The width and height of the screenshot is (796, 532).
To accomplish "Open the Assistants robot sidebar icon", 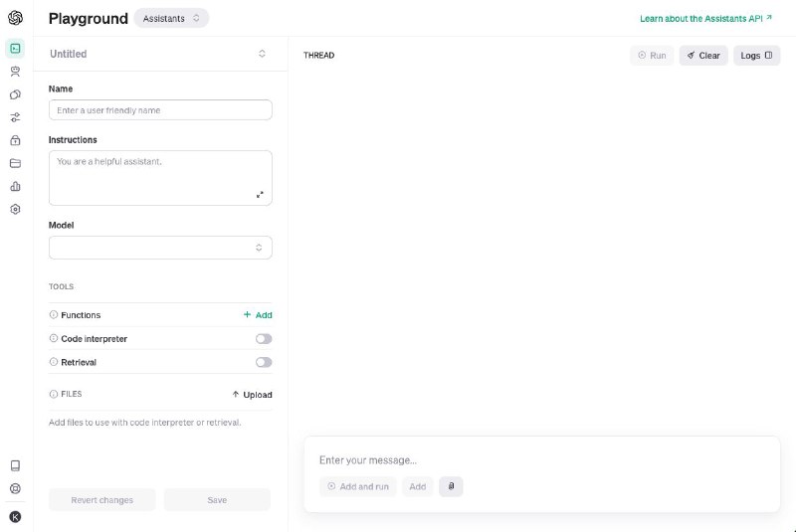I will coord(15,72).
